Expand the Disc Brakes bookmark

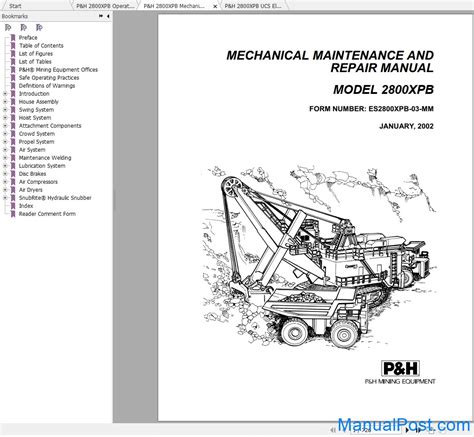click(5, 174)
